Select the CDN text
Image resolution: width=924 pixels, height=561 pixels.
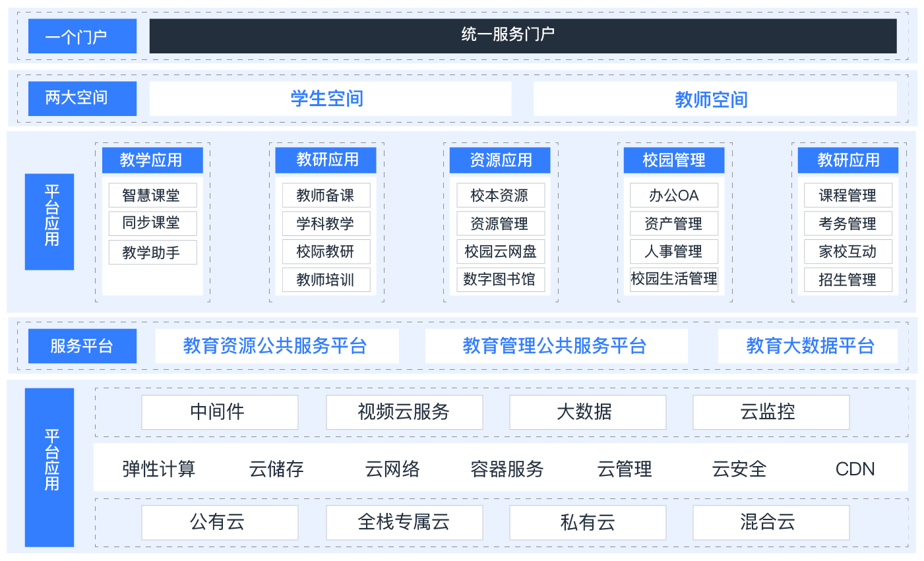[x=855, y=469]
